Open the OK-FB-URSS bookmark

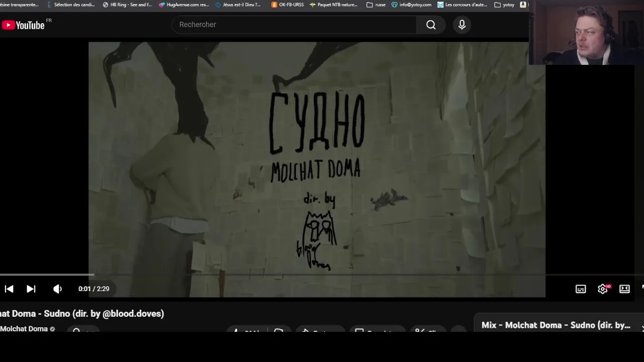tap(287, 5)
